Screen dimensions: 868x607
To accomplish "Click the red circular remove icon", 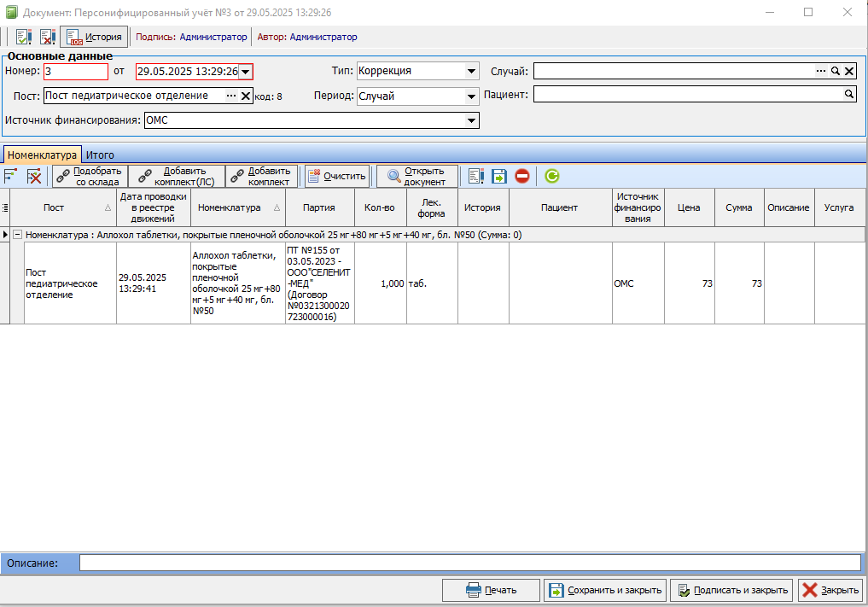I will [x=522, y=176].
